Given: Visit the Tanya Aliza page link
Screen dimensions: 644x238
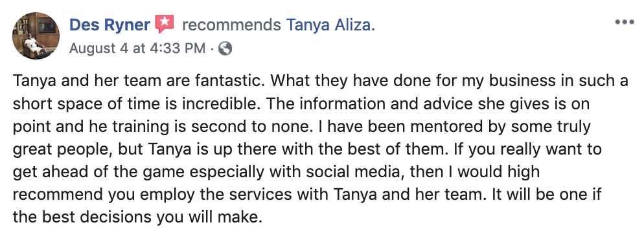Looking at the screenshot, I should pyautogui.click(x=328, y=25).
